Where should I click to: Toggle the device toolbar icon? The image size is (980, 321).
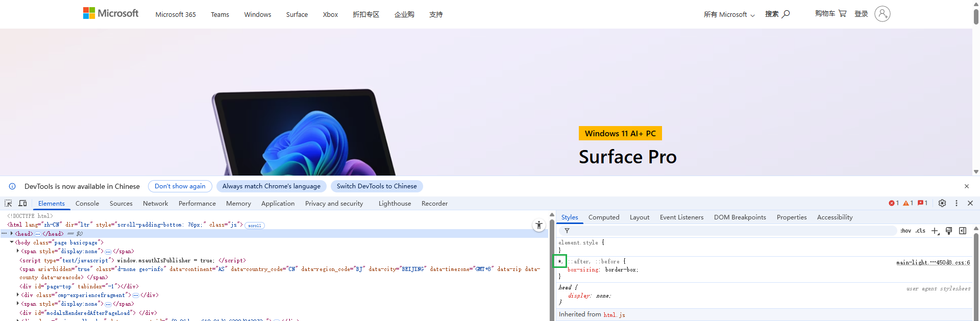(x=22, y=203)
